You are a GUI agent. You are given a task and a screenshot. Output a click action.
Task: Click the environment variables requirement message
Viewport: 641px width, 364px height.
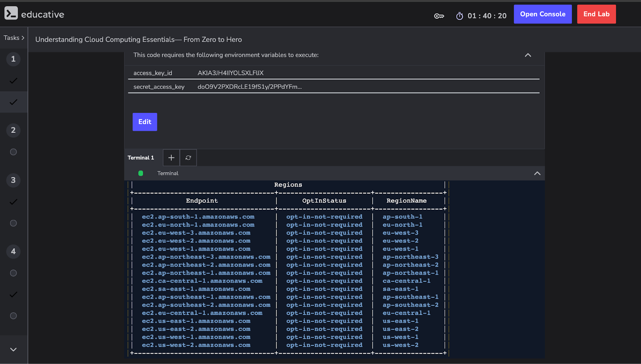[x=226, y=55]
